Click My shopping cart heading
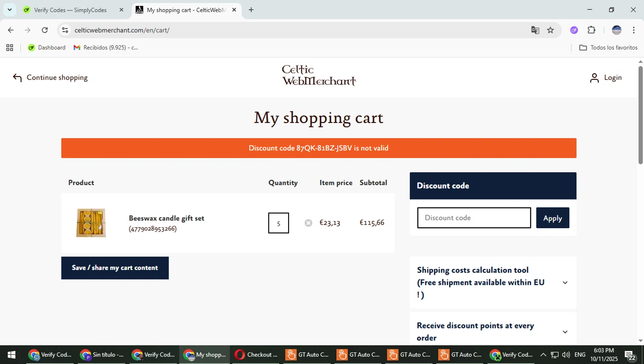The width and height of the screenshot is (644, 364). pos(319,118)
